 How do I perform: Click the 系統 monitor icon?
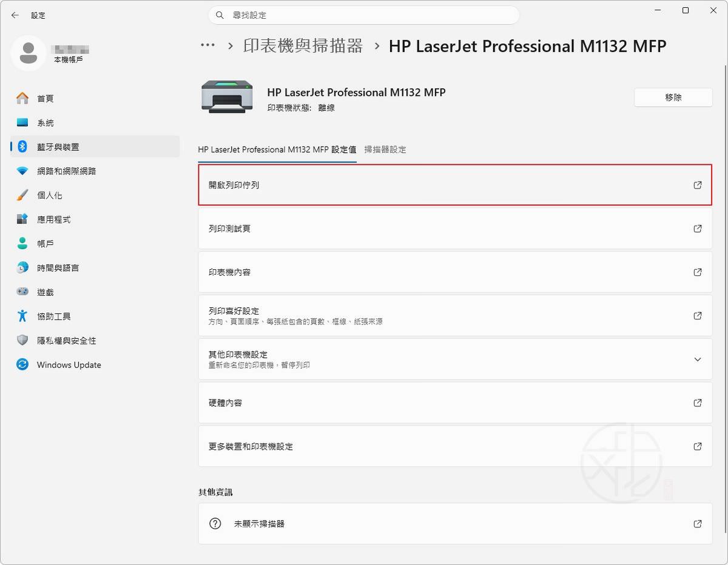pos(22,122)
